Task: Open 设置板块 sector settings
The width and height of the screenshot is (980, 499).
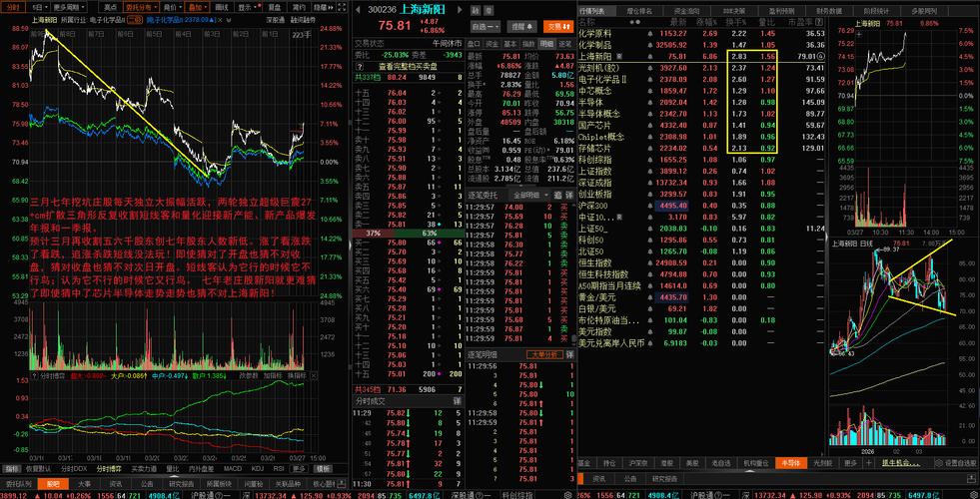Action: (959, 463)
